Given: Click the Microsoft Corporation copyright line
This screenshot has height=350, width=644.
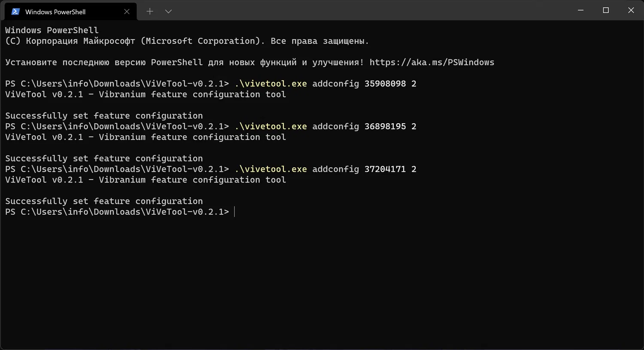Looking at the screenshot, I should coord(187,41).
